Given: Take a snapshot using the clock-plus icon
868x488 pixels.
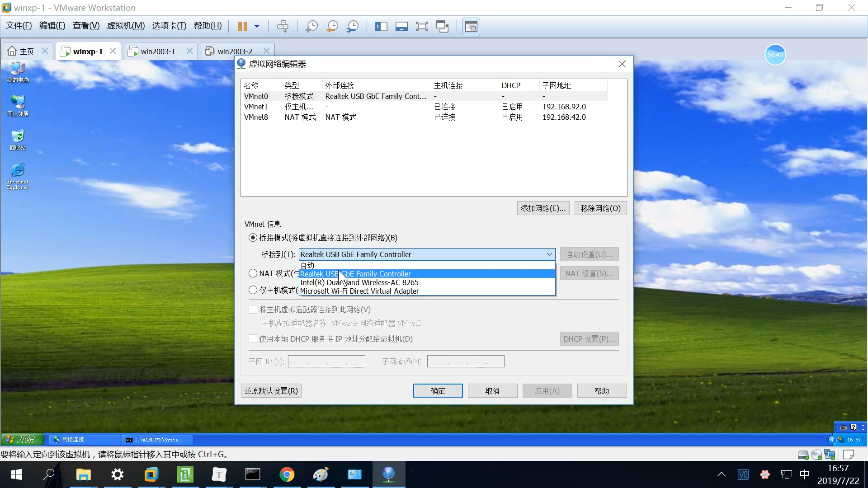Looking at the screenshot, I should (311, 26).
